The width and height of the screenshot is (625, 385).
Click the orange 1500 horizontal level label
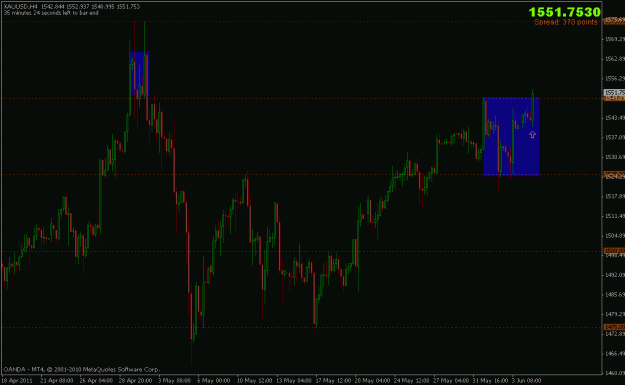(x=614, y=250)
